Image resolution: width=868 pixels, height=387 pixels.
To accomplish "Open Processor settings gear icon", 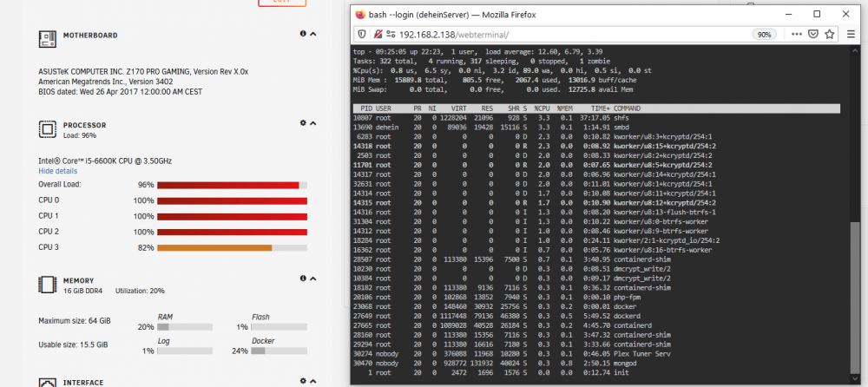I will click(x=303, y=123).
